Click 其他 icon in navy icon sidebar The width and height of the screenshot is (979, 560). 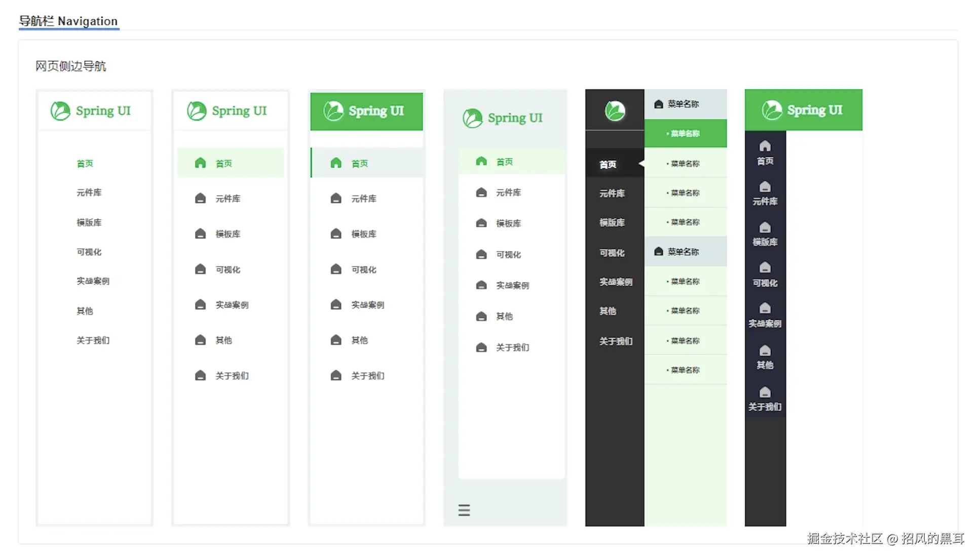tap(765, 350)
